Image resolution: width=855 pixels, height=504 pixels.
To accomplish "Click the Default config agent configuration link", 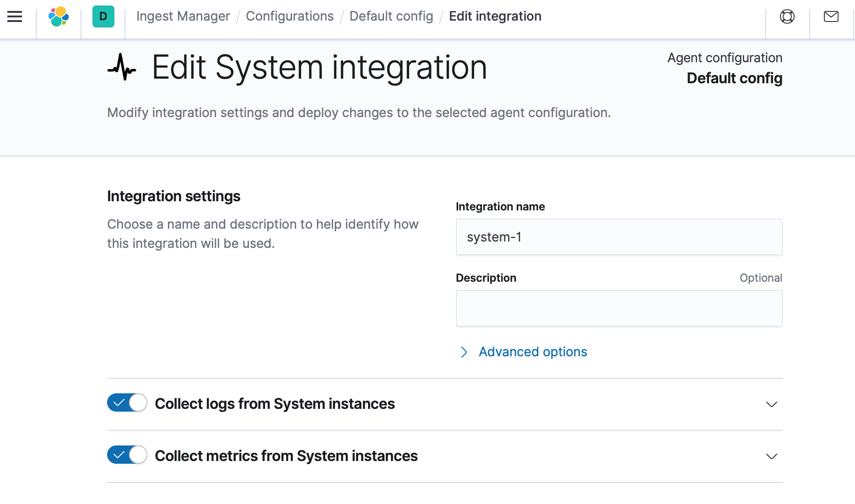I will point(735,78).
